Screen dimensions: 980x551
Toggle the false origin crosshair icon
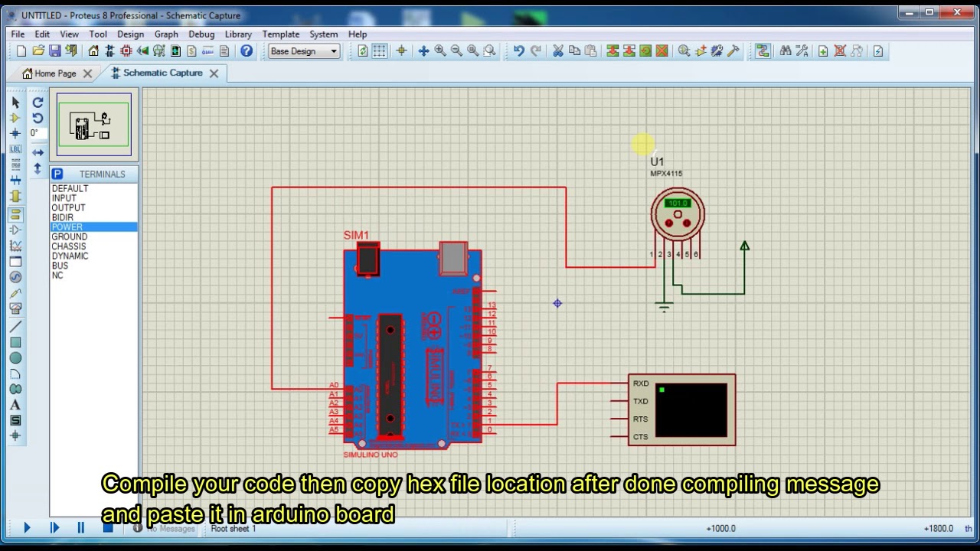pos(400,51)
